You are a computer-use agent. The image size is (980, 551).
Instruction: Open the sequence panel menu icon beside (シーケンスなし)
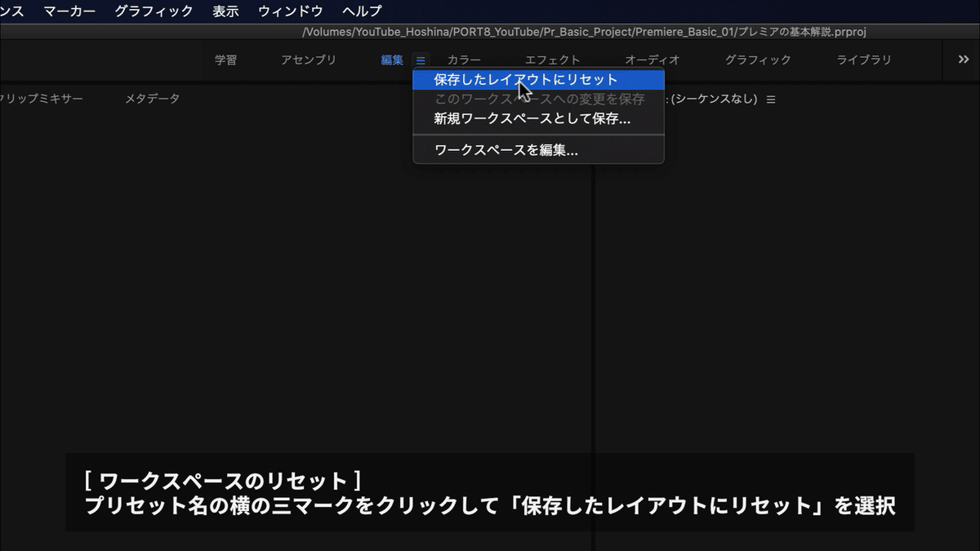(x=771, y=99)
